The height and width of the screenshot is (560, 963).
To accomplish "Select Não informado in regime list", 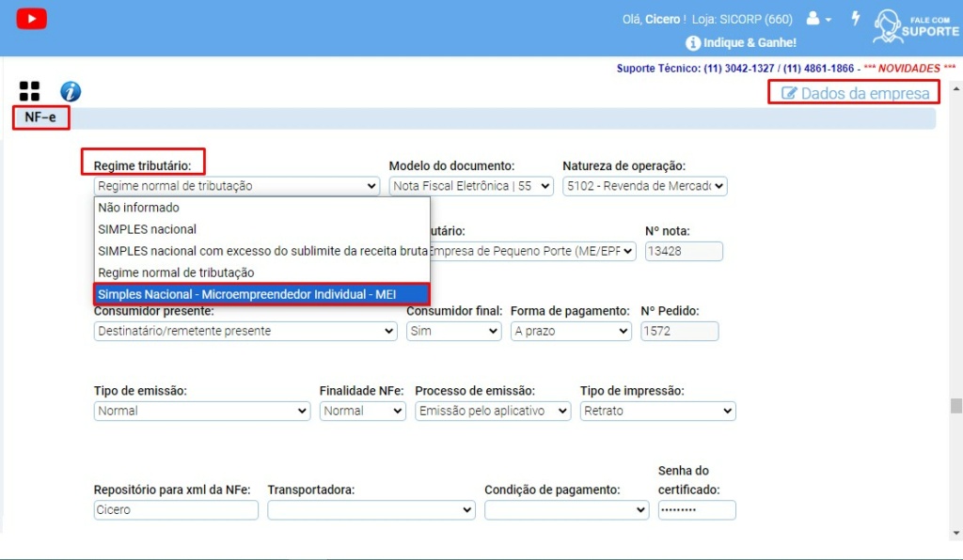I will click(x=137, y=207).
